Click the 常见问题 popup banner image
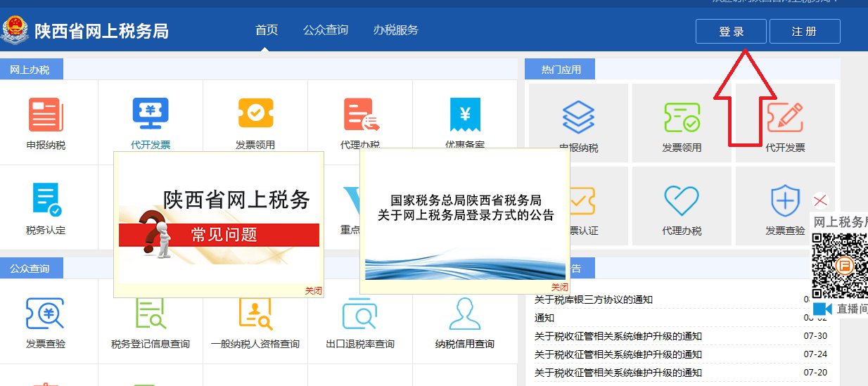The image size is (868, 386). click(x=219, y=219)
